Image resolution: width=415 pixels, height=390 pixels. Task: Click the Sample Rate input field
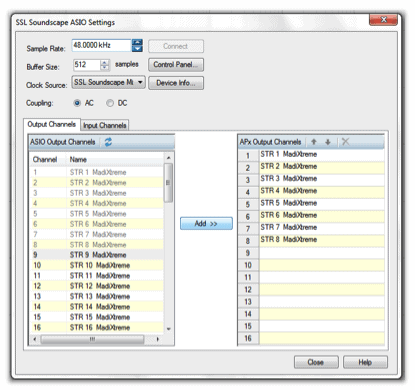102,45
